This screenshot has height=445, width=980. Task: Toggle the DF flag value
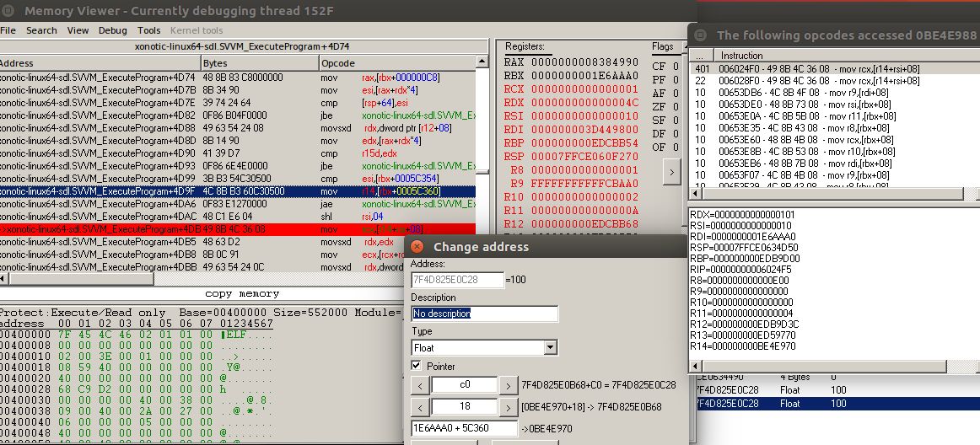click(676, 134)
